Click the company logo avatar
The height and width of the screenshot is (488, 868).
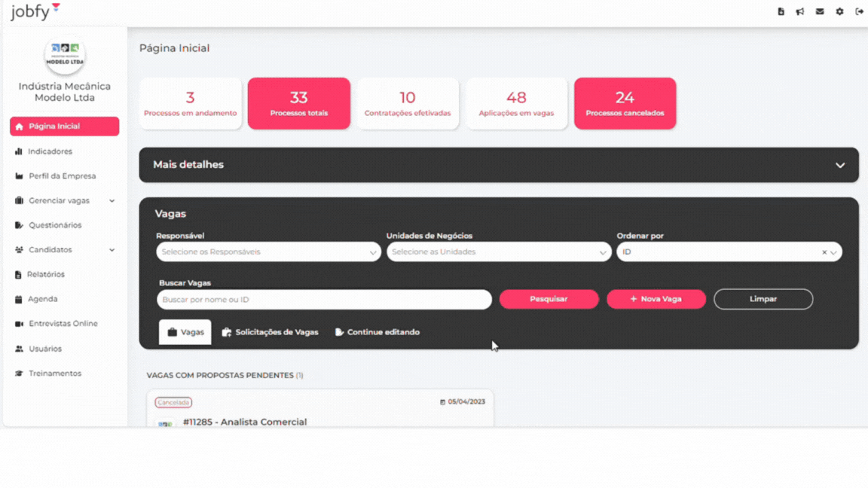[x=65, y=56]
